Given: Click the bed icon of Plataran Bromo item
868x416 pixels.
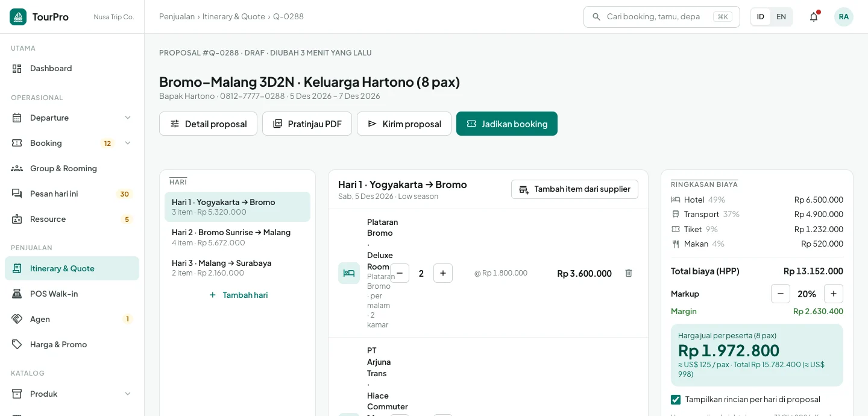Looking at the screenshot, I should [x=349, y=273].
